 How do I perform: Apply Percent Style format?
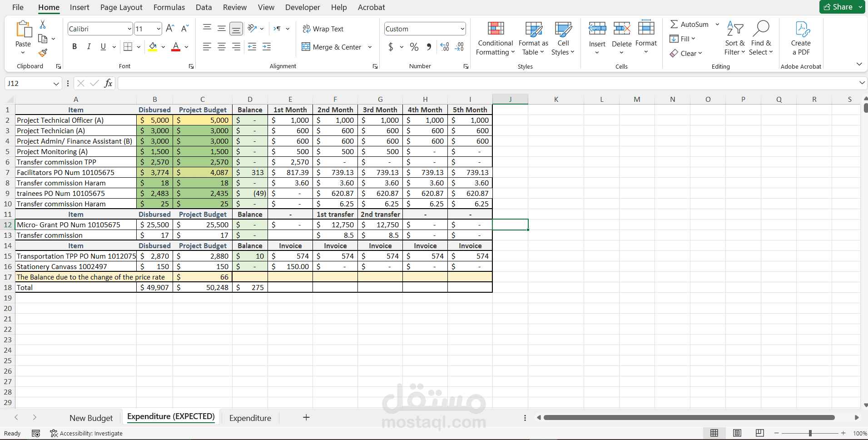tap(414, 46)
